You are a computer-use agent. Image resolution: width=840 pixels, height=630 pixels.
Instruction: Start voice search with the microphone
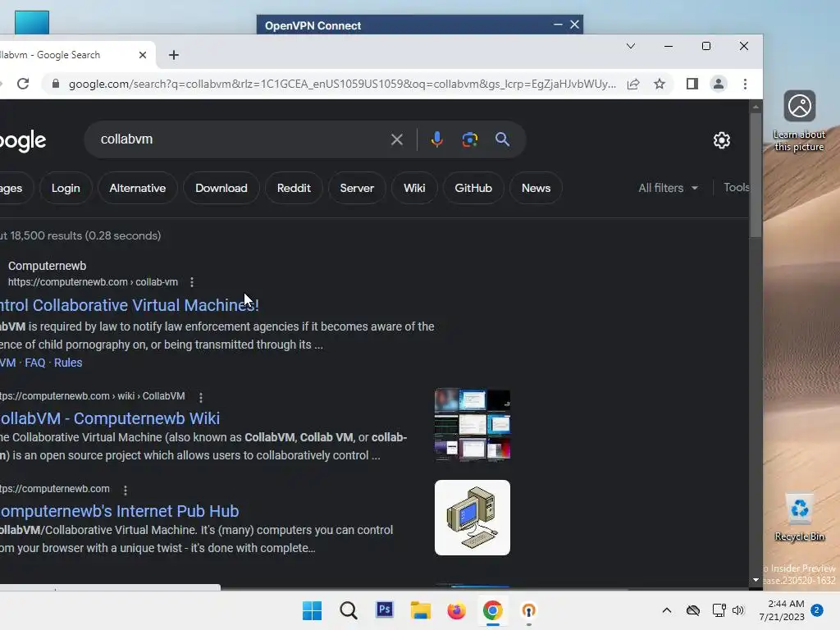point(436,139)
